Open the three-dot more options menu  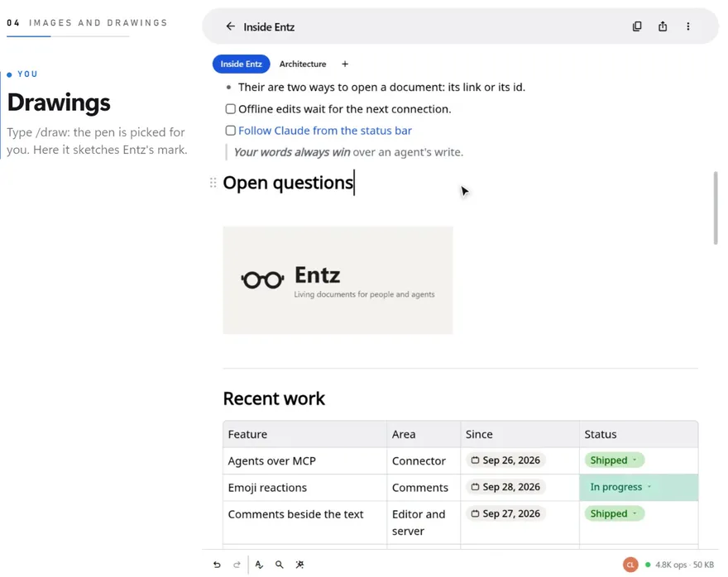pyautogui.click(x=688, y=26)
